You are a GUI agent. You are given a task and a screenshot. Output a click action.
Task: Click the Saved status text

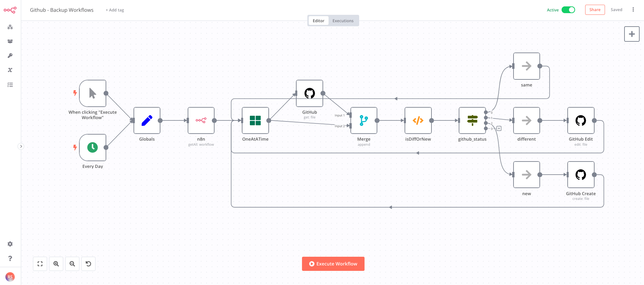click(x=616, y=10)
